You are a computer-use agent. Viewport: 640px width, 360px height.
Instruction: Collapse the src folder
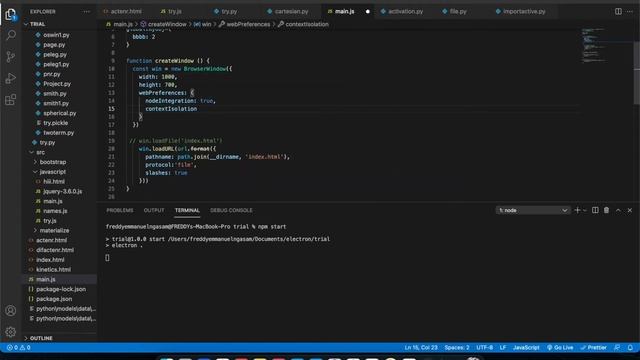tap(40, 152)
